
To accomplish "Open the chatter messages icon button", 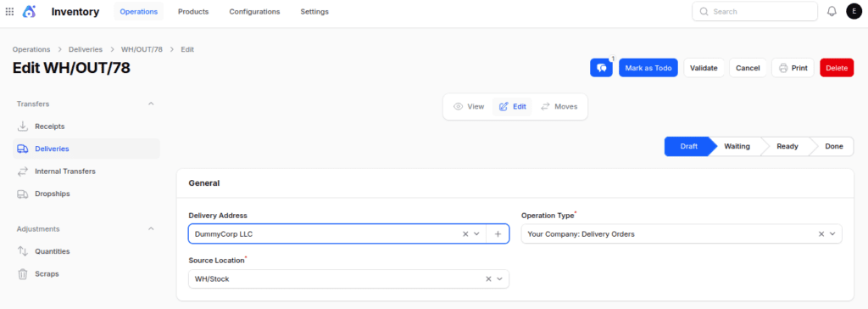I will point(601,68).
